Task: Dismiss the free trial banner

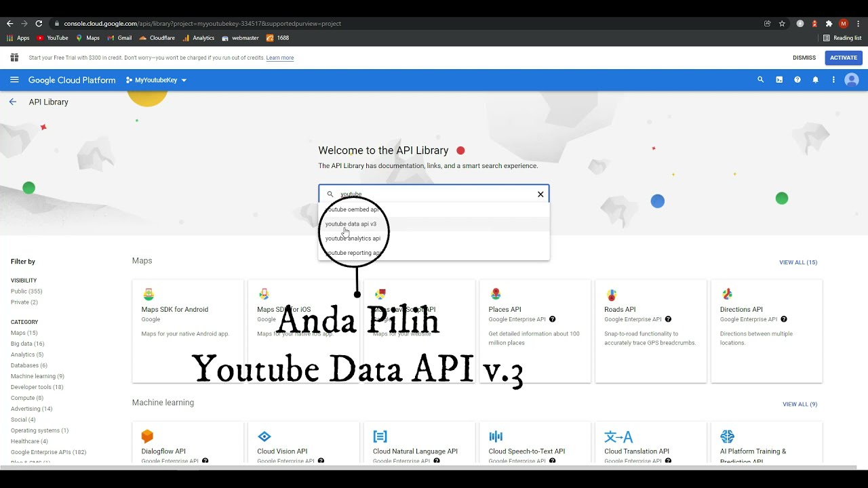Action: (804, 58)
